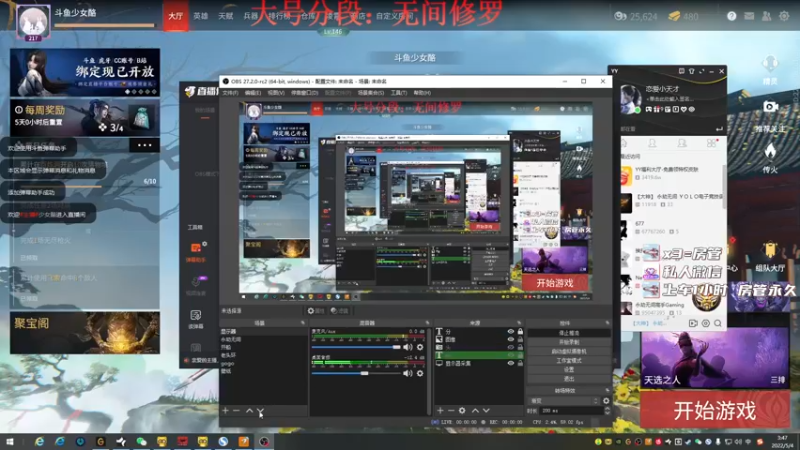
Task: Open 聚宝阁 banner thumbnail
Action: 85,333
